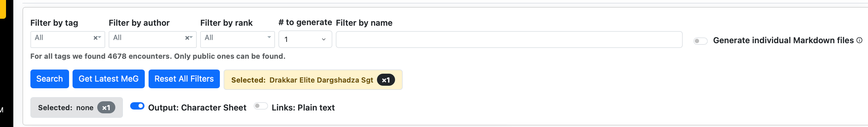Image resolution: width=868 pixels, height=127 pixels.
Task: Click the Selected: Drakkar Elite Dargshadza Sgt label
Action: (302, 80)
